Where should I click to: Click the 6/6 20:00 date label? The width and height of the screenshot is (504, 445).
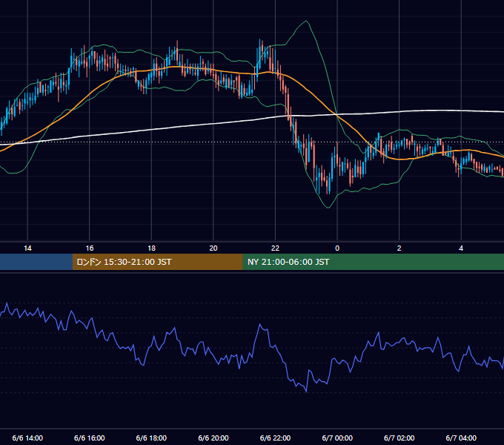tap(213, 438)
